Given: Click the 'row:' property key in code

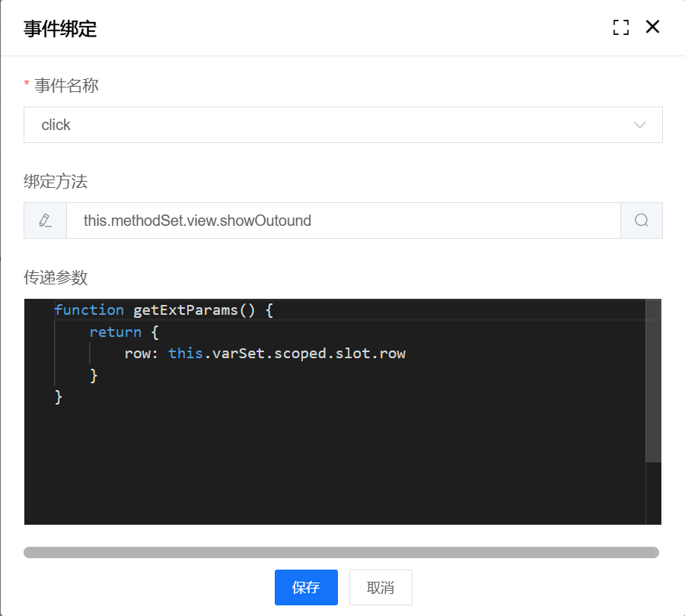Looking at the screenshot, I should (x=142, y=354).
